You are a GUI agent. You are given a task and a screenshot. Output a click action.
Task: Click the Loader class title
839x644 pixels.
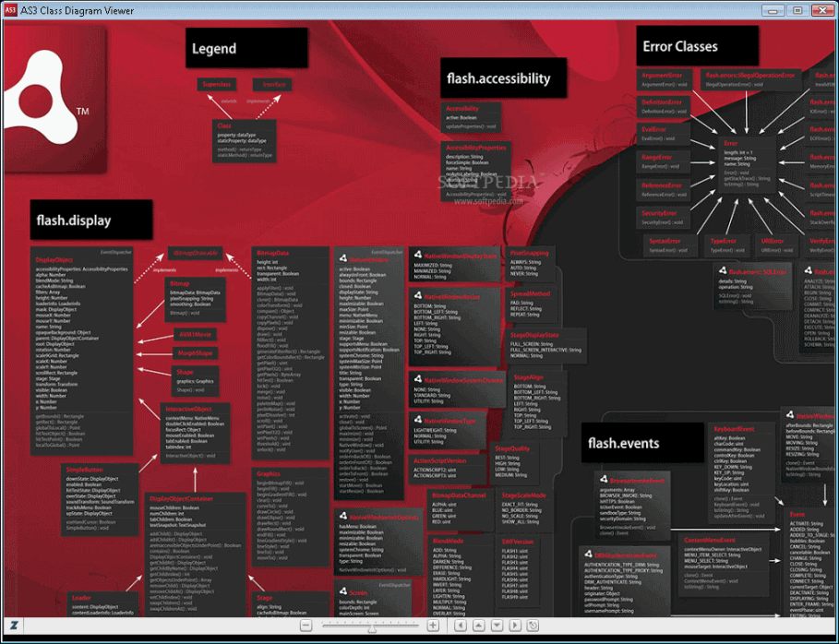point(81,598)
